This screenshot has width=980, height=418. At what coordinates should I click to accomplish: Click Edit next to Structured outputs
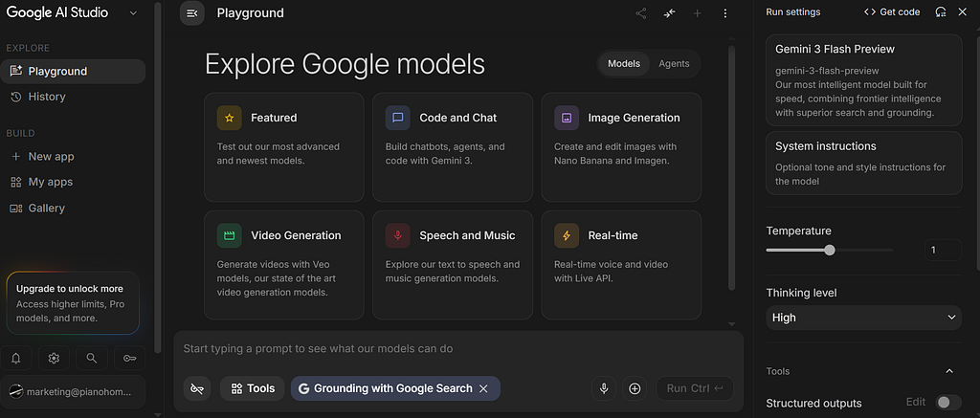(x=915, y=403)
